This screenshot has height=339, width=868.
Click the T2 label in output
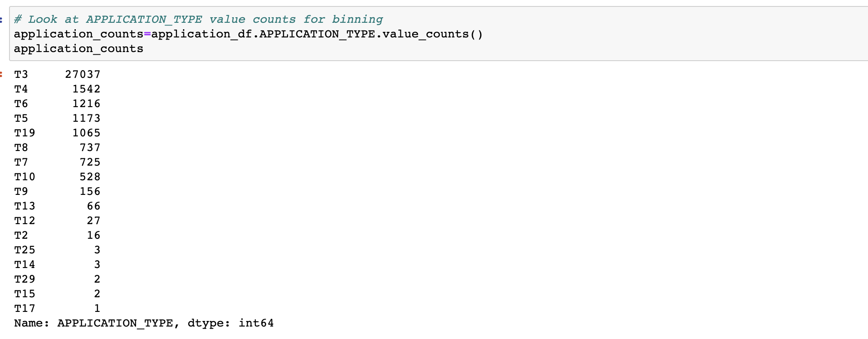click(21, 235)
